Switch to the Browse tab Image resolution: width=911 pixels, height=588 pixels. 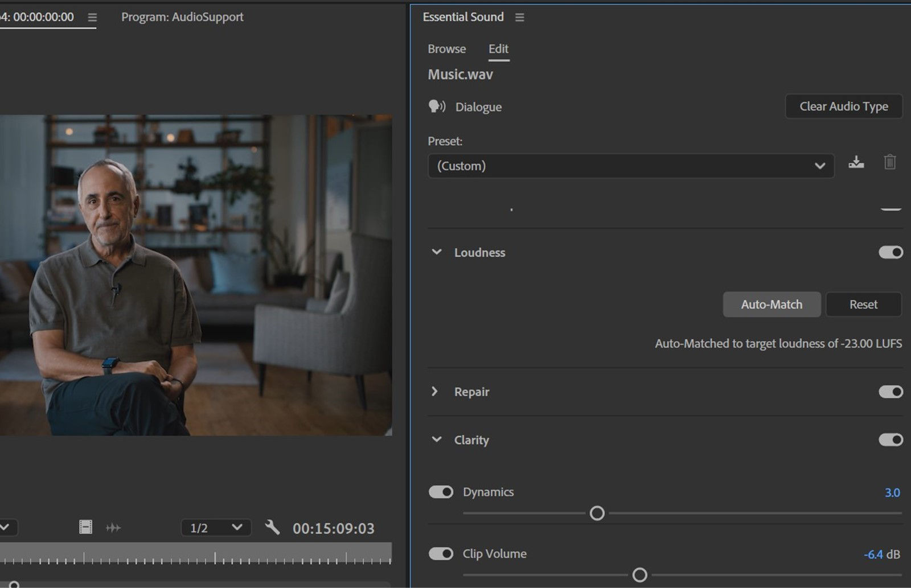pos(446,49)
